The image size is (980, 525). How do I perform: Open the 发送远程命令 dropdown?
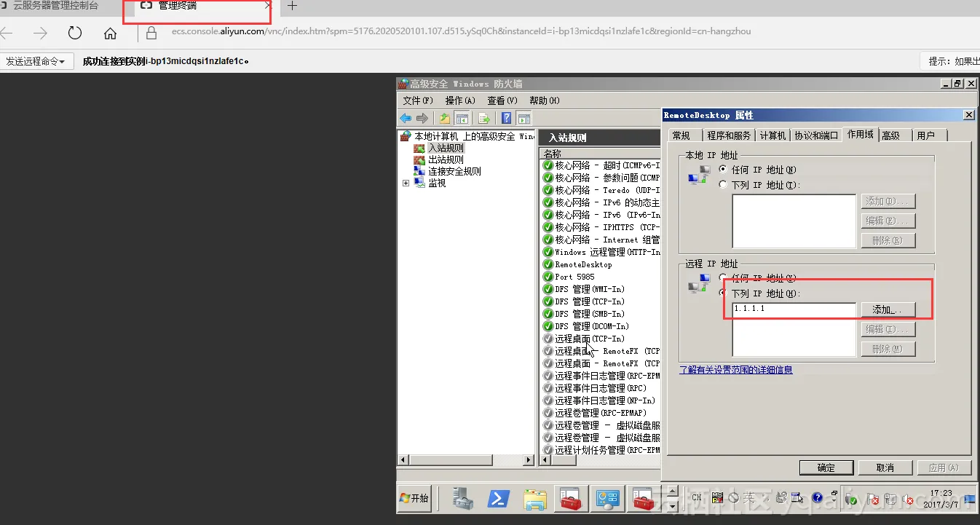click(36, 62)
